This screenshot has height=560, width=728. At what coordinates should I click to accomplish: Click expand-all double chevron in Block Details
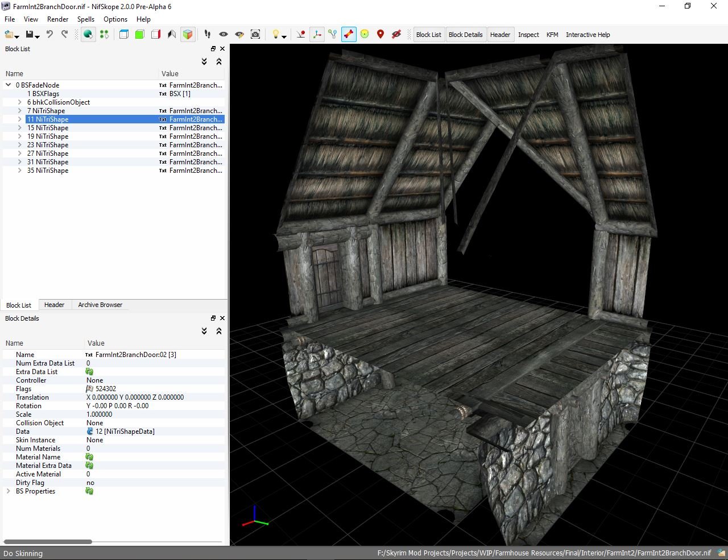coord(204,331)
